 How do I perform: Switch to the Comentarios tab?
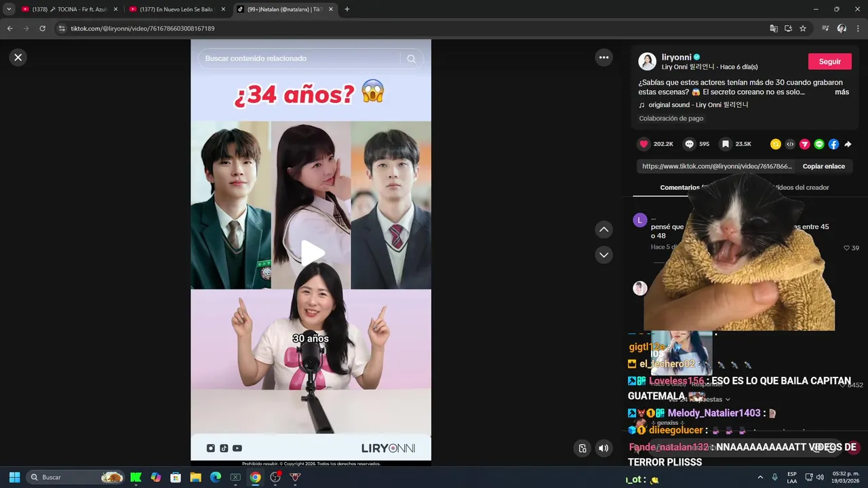pyautogui.click(x=680, y=188)
